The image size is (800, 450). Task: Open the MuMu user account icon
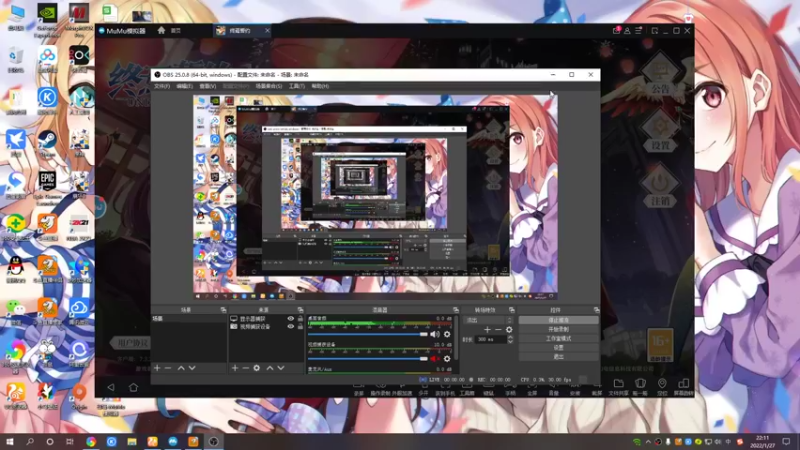click(x=627, y=31)
